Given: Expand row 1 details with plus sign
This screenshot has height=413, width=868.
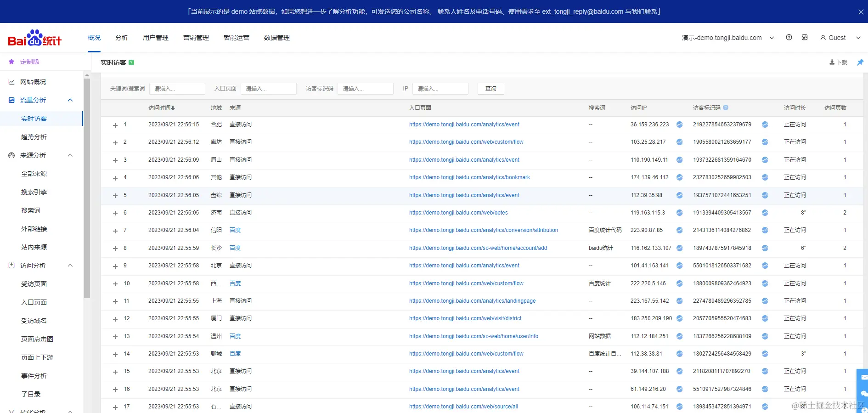Looking at the screenshot, I should pyautogui.click(x=115, y=125).
